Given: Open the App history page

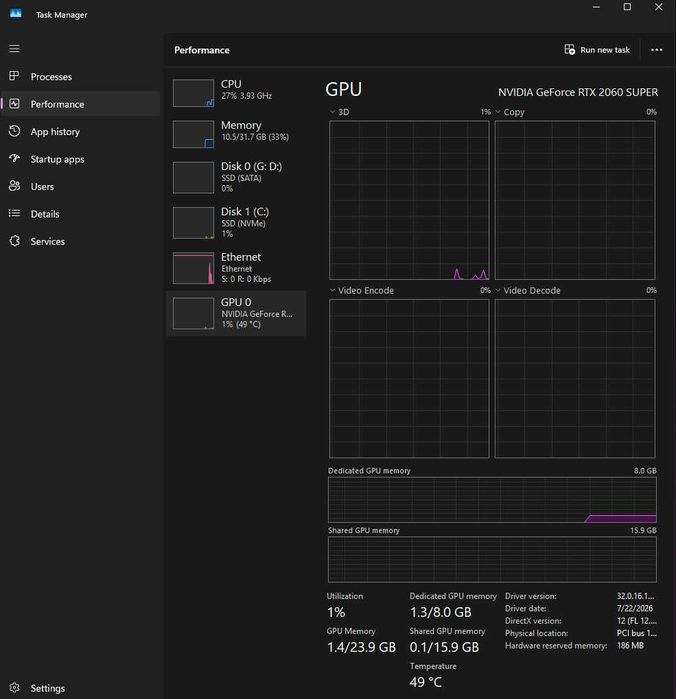Looking at the screenshot, I should (x=80, y=132).
